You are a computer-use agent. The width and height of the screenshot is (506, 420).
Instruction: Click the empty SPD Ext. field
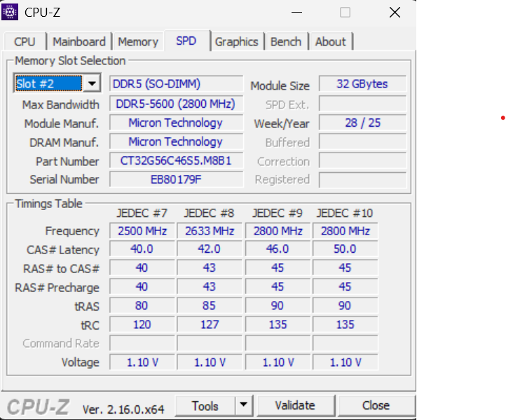(362, 104)
